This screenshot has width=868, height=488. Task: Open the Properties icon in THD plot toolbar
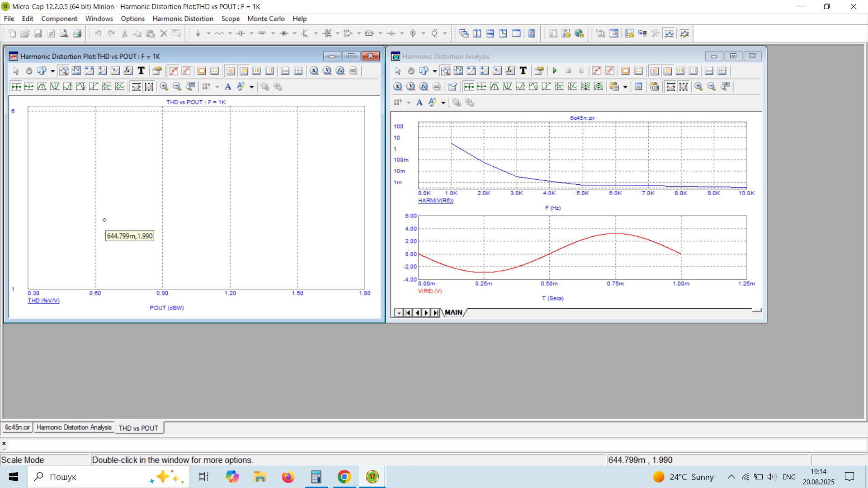[157, 71]
